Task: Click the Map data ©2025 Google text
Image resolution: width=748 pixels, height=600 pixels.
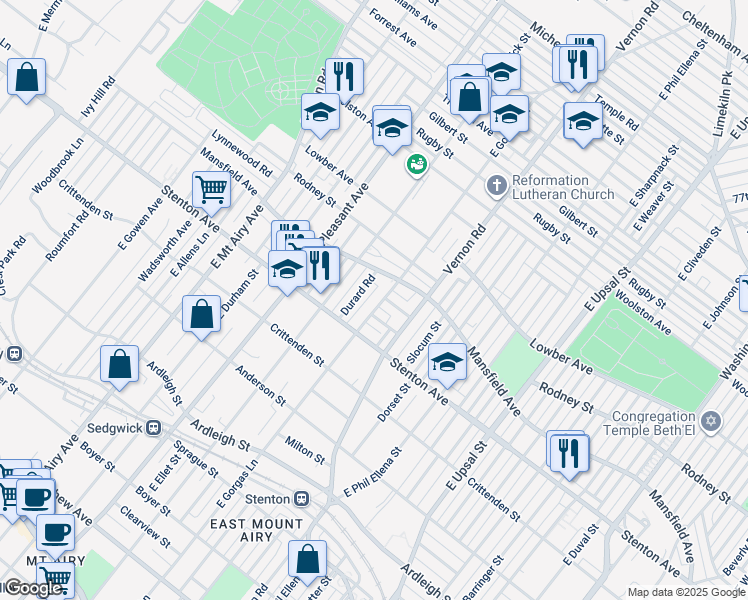Action: tap(685, 592)
